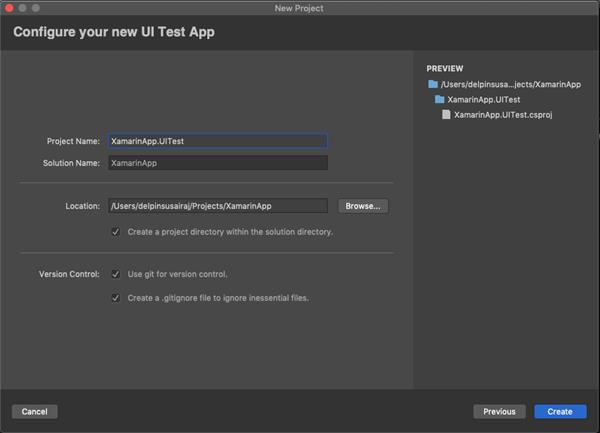Viewport: 600px width, 433px height.
Task: Click the root solution folder icon in Preview
Action: click(433, 85)
